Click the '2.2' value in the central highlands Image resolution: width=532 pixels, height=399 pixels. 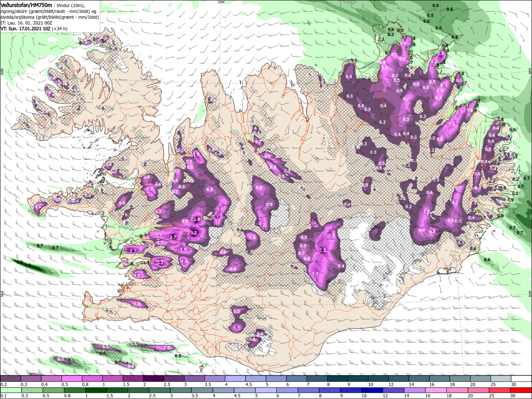[x=322, y=250]
